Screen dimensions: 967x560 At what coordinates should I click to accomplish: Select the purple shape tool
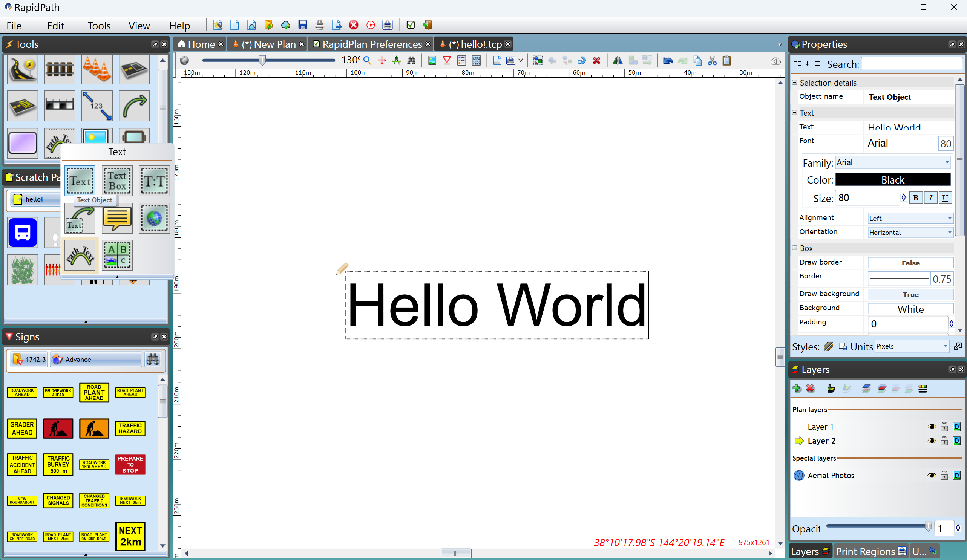click(x=23, y=143)
